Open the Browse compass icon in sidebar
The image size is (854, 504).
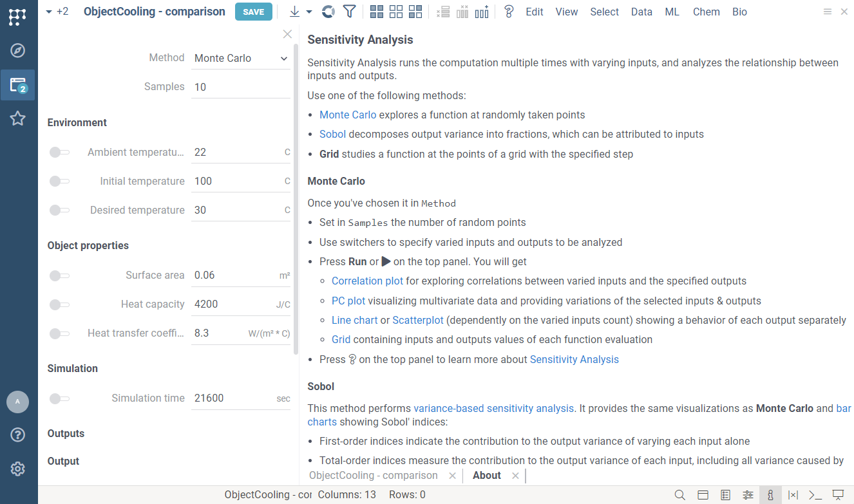pos(17,51)
